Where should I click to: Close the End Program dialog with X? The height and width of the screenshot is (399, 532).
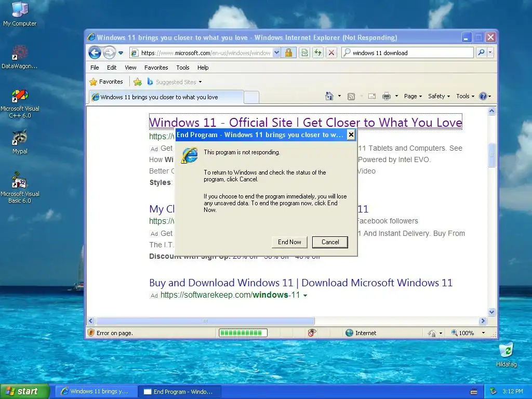coord(351,135)
